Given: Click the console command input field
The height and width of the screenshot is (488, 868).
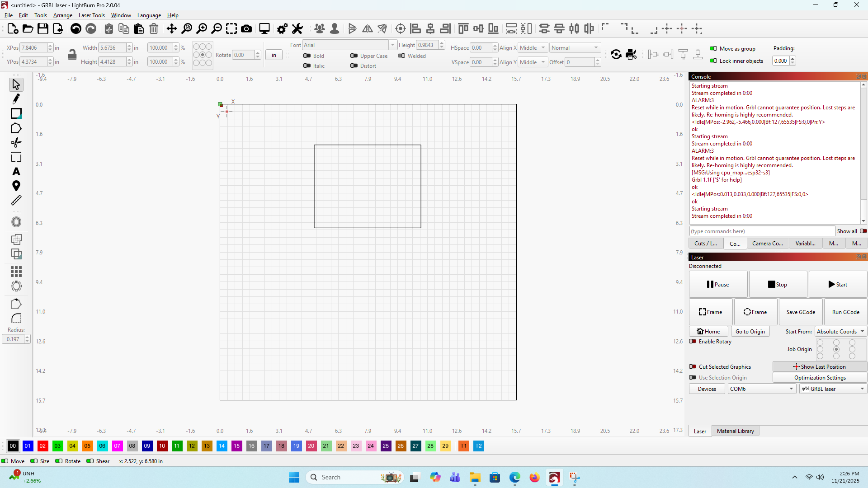Looking at the screenshot, I should coord(762,231).
